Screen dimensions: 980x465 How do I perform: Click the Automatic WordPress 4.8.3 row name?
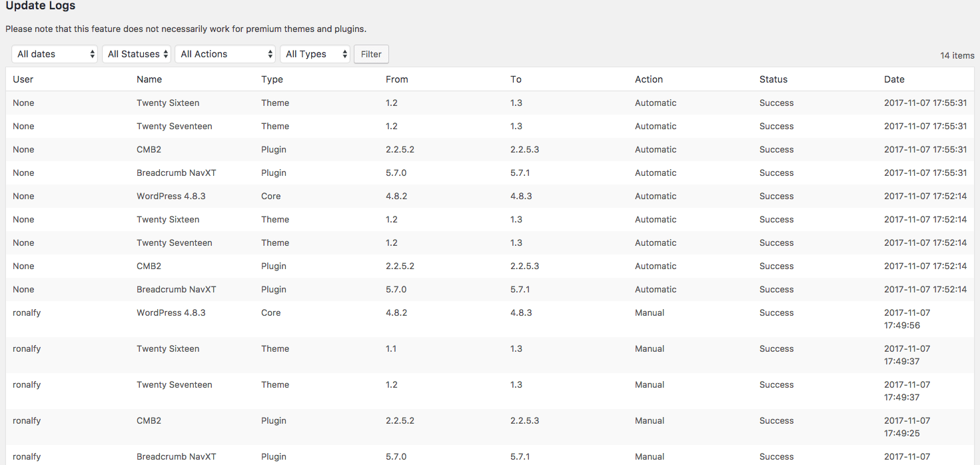click(171, 196)
